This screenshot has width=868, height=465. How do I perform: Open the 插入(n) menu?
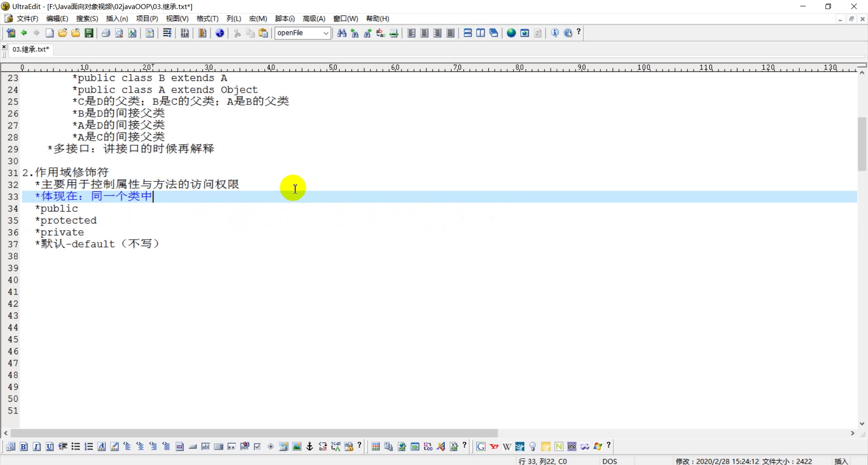117,19
